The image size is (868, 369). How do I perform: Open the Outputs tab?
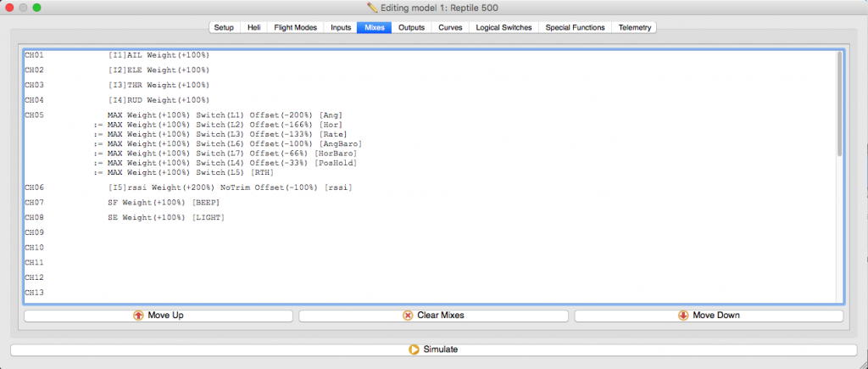click(x=411, y=27)
